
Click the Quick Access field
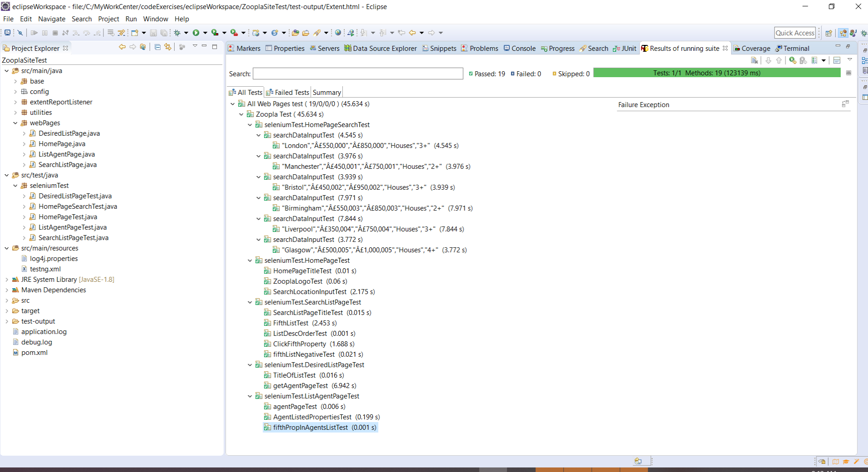[x=795, y=32]
